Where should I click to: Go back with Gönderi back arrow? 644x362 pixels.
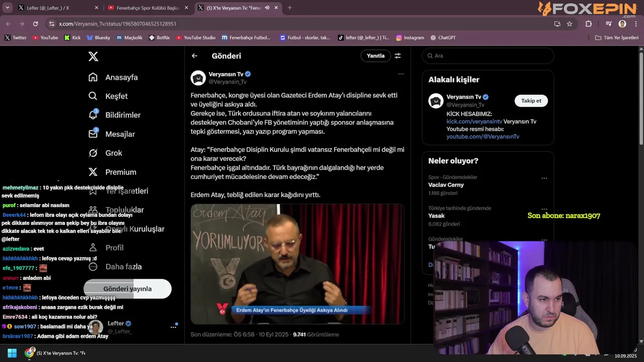tap(195, 56)
